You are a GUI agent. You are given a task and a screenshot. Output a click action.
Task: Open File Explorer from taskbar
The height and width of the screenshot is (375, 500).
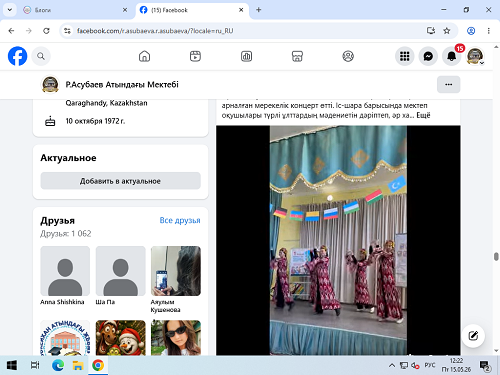[78, 365]
